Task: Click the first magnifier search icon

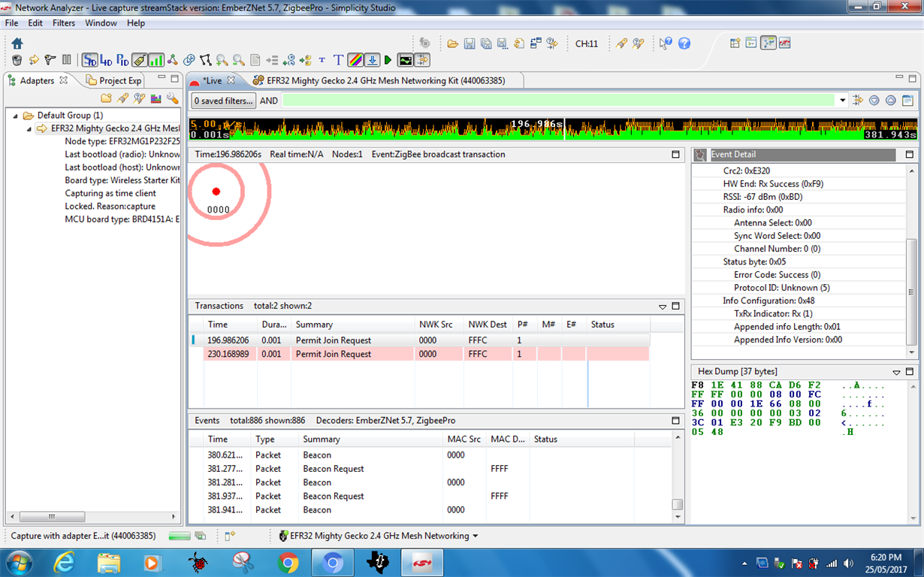Action: click(x=222, y=60)
